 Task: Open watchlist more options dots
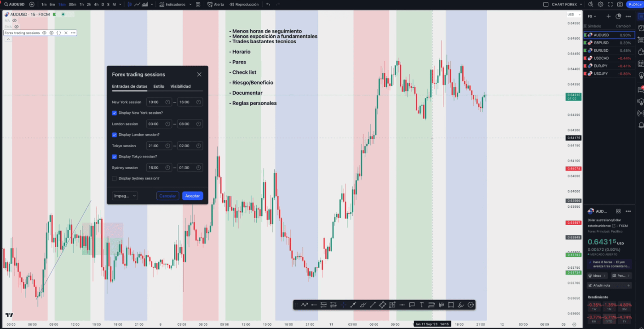click(x=628, y=16)
